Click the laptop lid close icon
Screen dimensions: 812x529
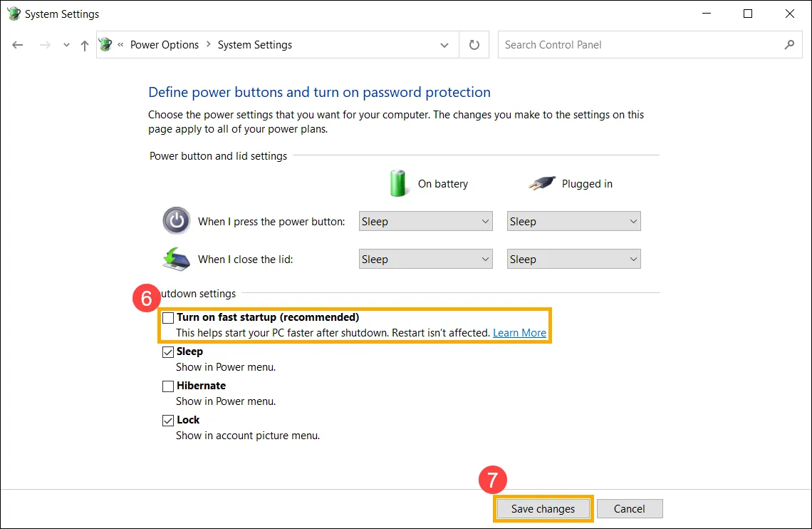tap(175, 259)
